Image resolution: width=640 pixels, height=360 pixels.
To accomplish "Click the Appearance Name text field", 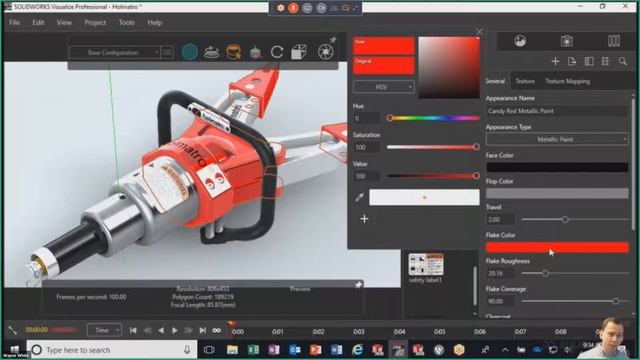I will coord(557,111).
